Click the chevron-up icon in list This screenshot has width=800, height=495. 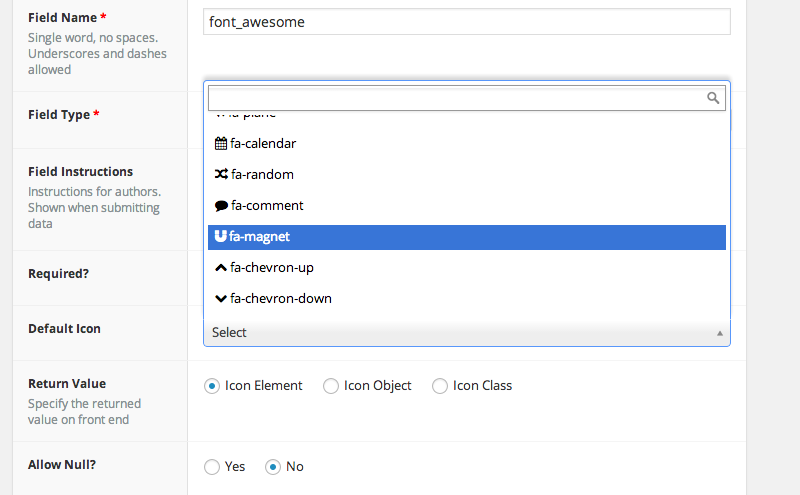(x=221, y=268)
